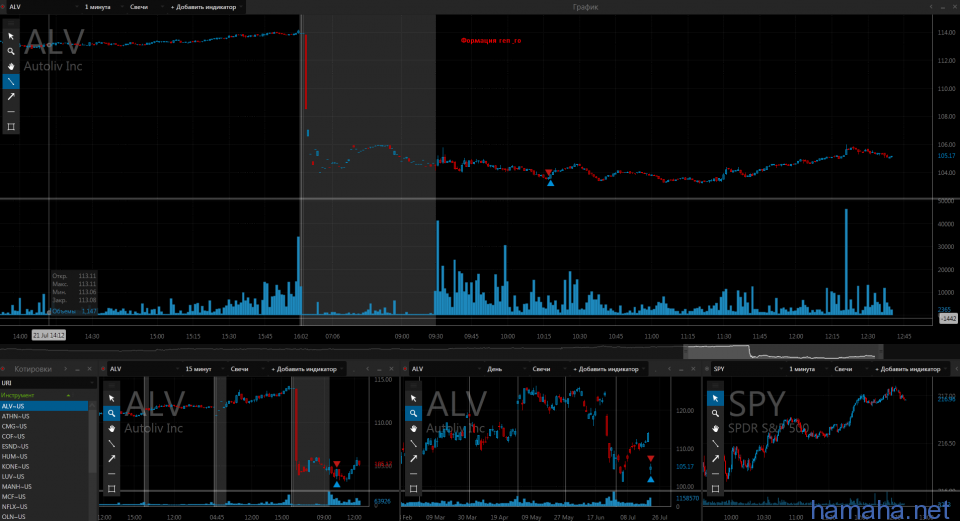Choose the hand pan tool in main chart
960x521 pixels.
click(11, 66)
